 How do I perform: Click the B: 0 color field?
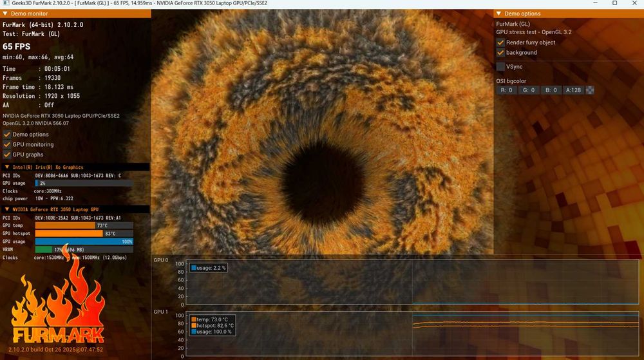pos(551,90)
